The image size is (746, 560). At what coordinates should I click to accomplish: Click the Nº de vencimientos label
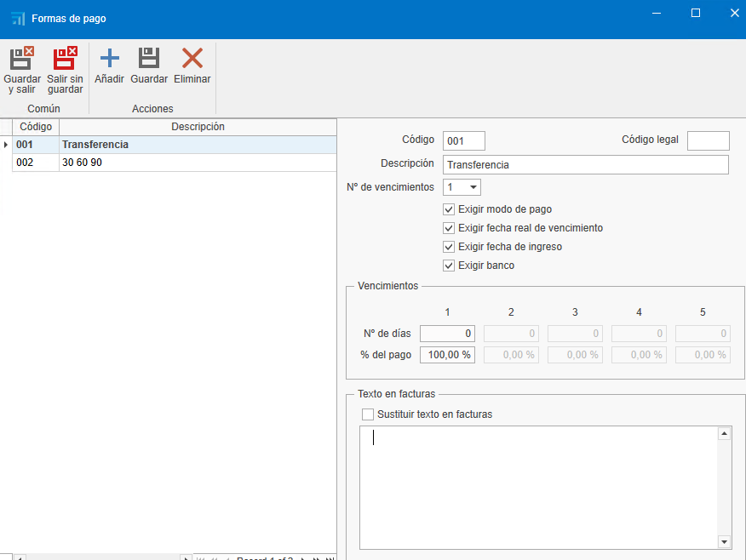(x=390, y=187)
